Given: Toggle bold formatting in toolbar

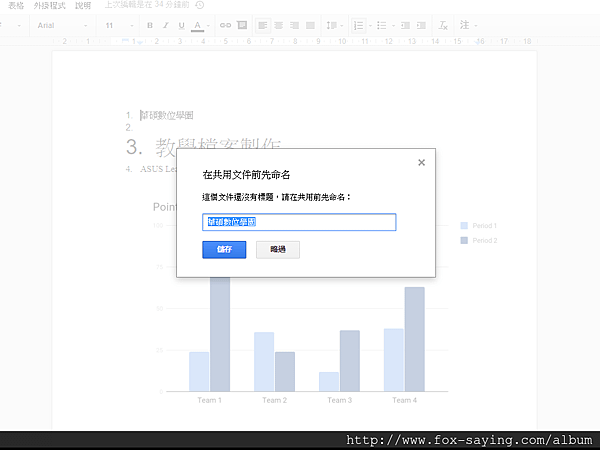Looking at the screenshot, I should pyautogui.click(x=150, y=25).
